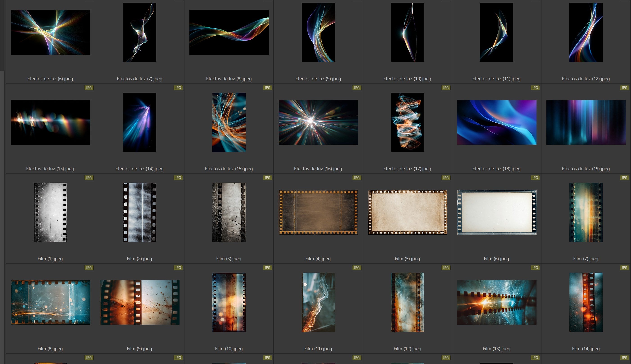Click the JPG badge on Efectos de luz (15).jpeg
631x364 pixels.
pyautogui.click(x=267, y=88)
